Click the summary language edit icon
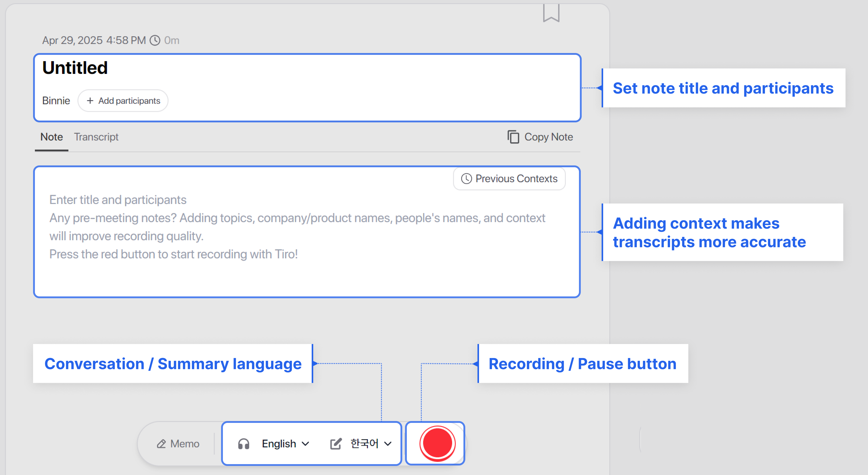This screenshot has width=868, height=475. pos(336,444)
